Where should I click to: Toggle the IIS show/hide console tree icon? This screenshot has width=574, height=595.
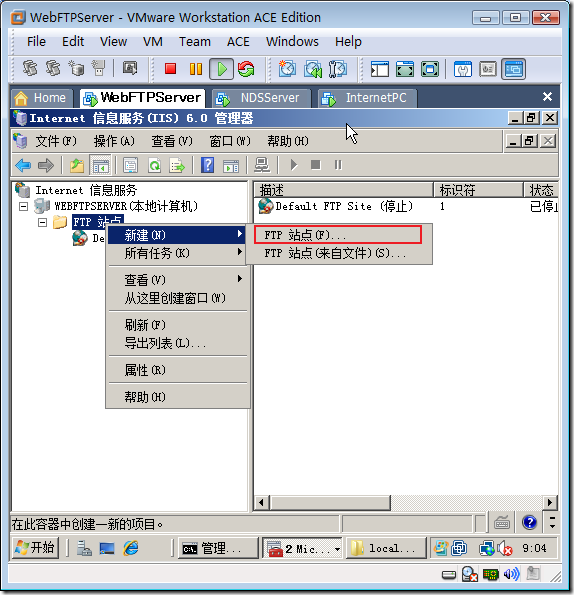tap(101, 165)
